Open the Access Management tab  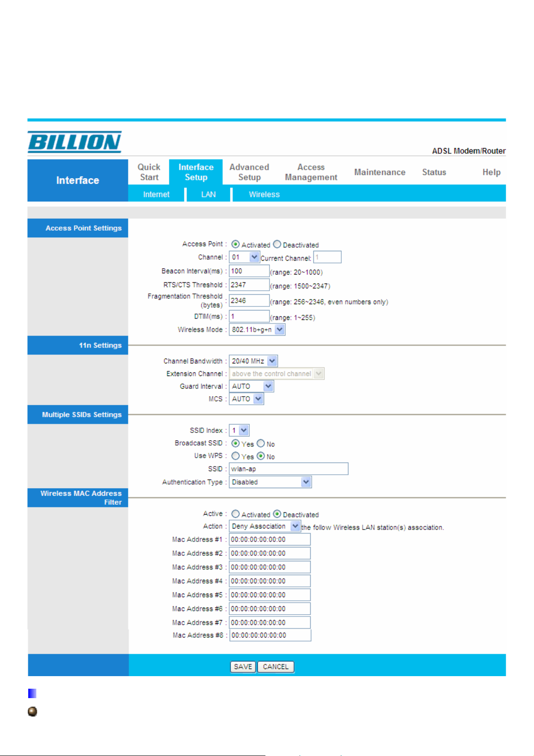(311, 172)
